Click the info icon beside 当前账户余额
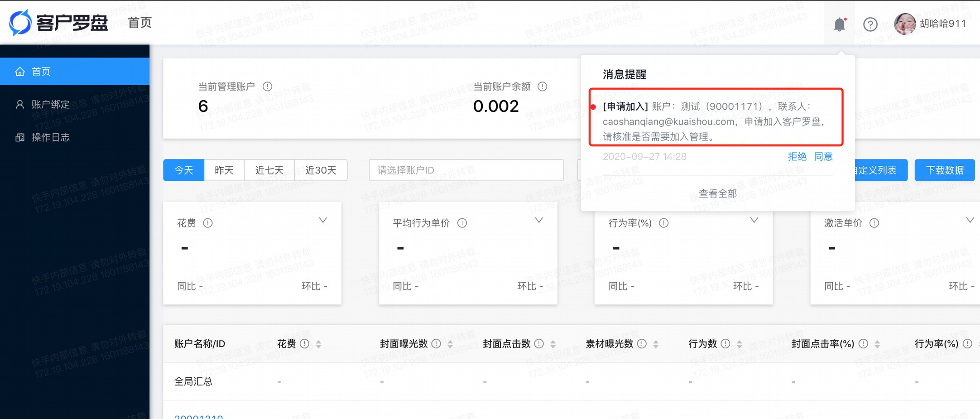The width and height of the screenshot is (980, 419). 543,86
